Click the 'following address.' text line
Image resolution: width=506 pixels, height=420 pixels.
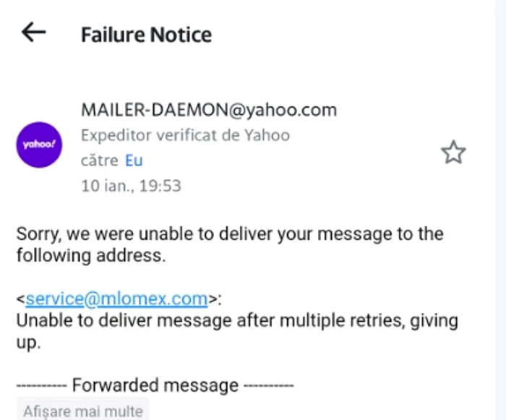click(91, 255)
